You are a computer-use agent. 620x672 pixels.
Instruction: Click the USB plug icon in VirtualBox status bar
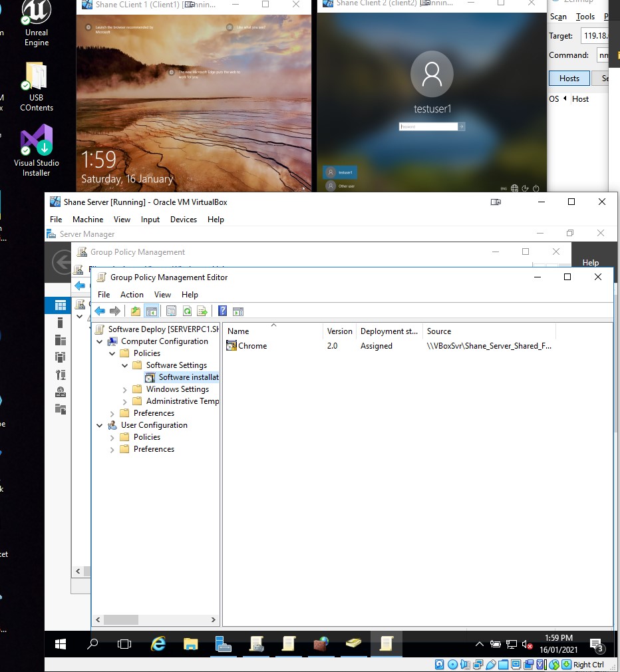(x=490, y=665)
